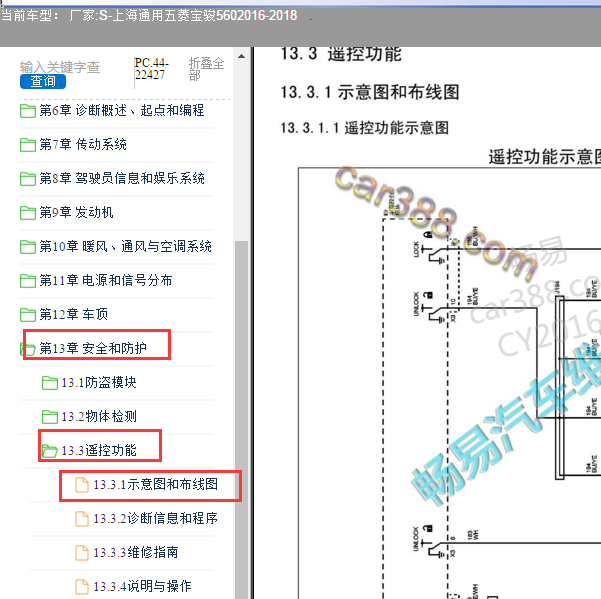Viewport: 601px width, 599px height.
Task: Click the 遥控功能示意图 diagram title
Action: click(x=545, y=157)
